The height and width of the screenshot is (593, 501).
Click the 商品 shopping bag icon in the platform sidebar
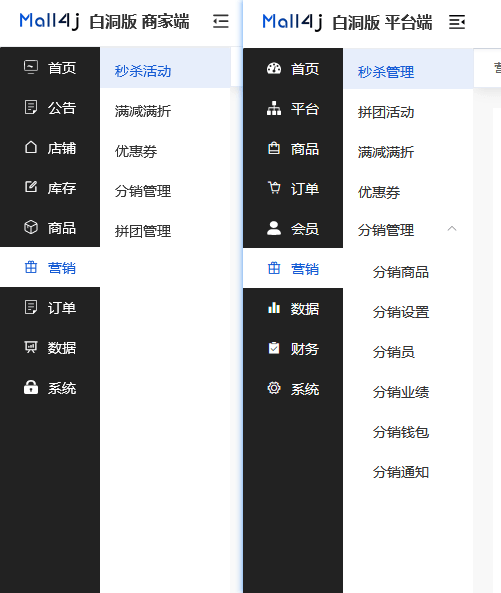(x=274, y=148)
